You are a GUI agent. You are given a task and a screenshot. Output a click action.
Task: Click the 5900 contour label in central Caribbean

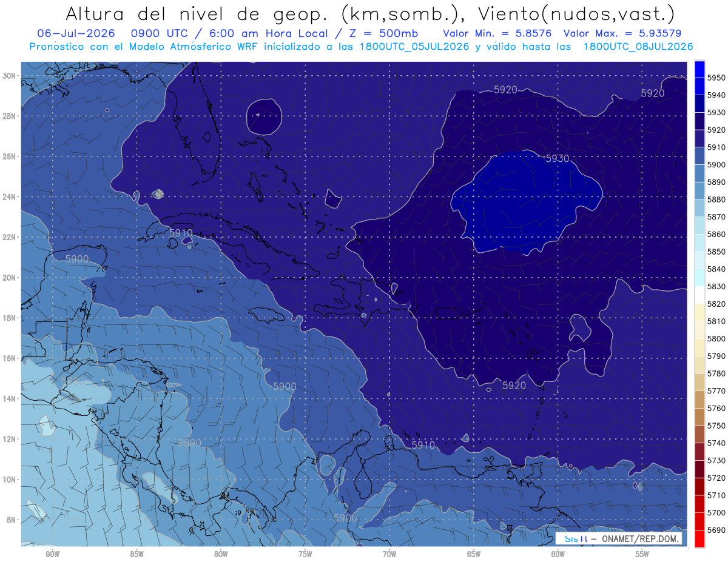click(285, 387)
